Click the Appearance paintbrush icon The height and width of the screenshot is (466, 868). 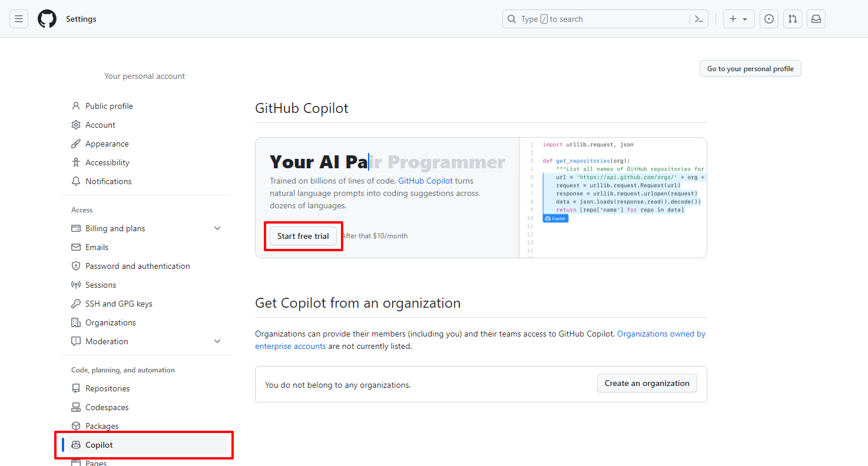76,144
